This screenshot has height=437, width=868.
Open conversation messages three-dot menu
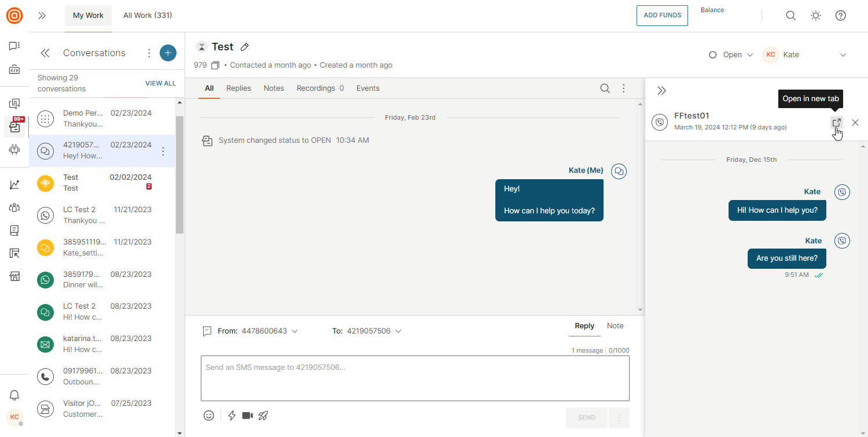pos(624,88)
